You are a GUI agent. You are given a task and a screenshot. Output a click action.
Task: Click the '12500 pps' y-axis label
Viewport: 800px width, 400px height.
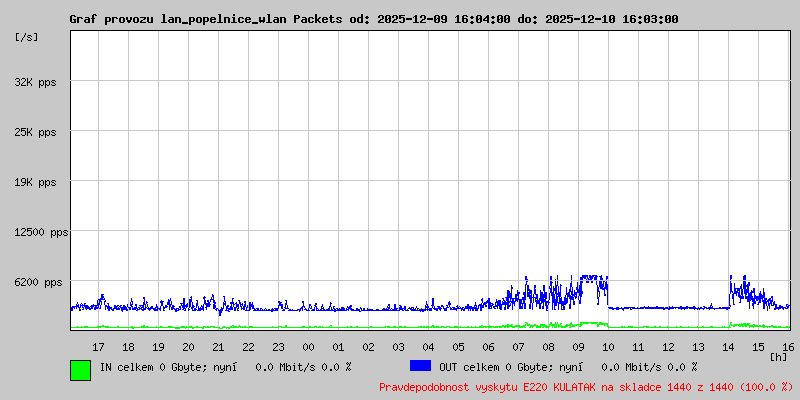coord(41,233)
